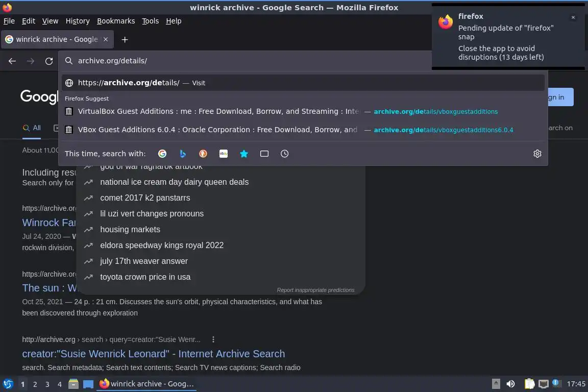Viewport: 588px width, 392px height.
Task: Open volume control in system tray
Action: click(x=510, y=384)
